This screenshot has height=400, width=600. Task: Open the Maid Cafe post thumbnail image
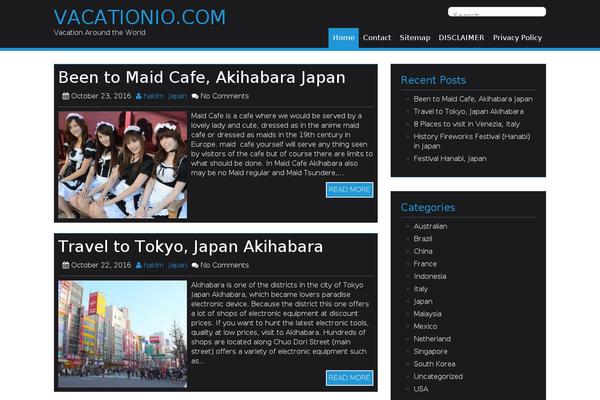[123, 165]
